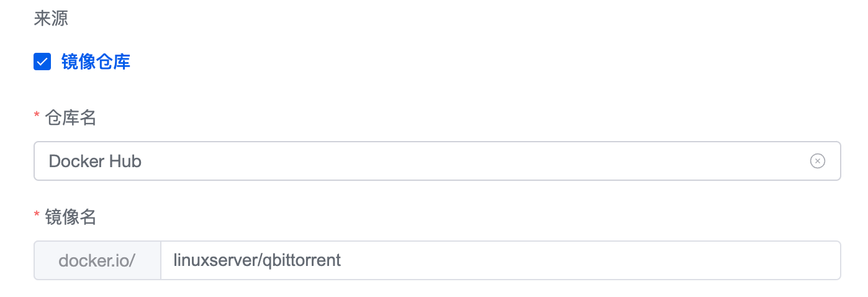This screenshot has height=297, width=868.
Task: Click the 仓库名 field label
Action: 71,117
